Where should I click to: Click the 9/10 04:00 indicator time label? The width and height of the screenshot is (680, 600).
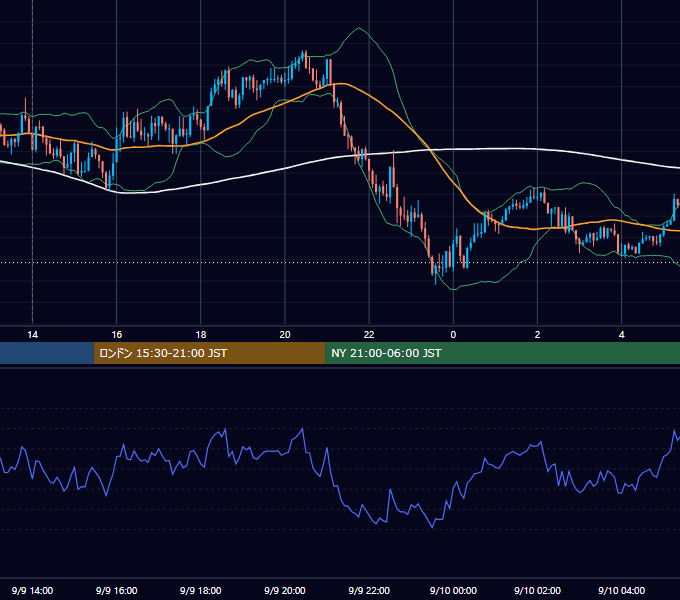(x=621, y=590)
